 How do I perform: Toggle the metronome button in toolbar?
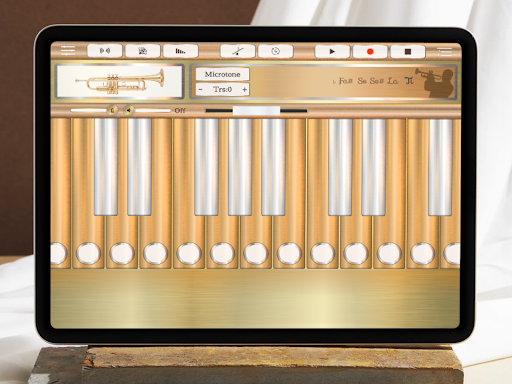238,51
